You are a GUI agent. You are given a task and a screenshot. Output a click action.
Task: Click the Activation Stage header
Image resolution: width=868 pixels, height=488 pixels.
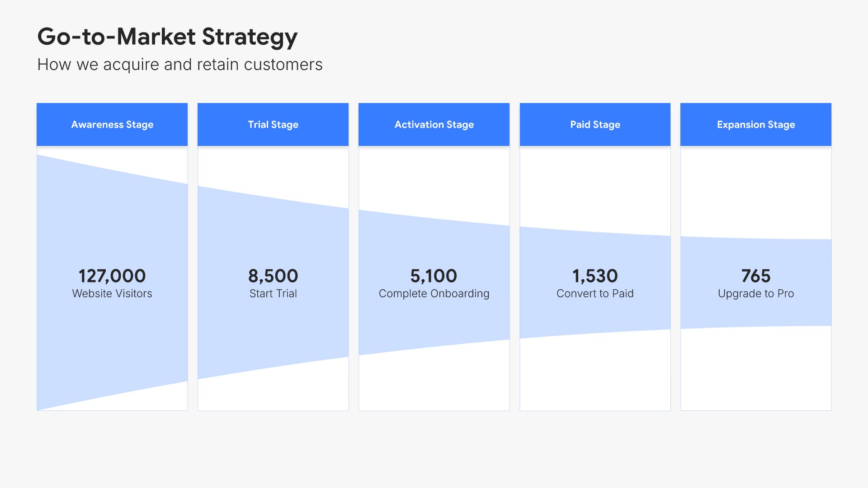(x=434, y=125)
